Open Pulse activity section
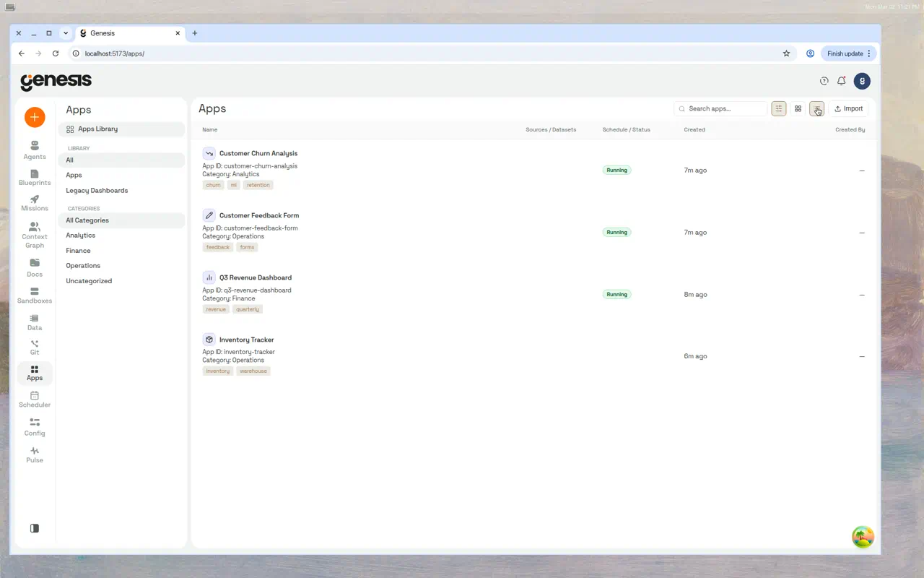This screenshot has width=924, height=578. click(35, 454)
